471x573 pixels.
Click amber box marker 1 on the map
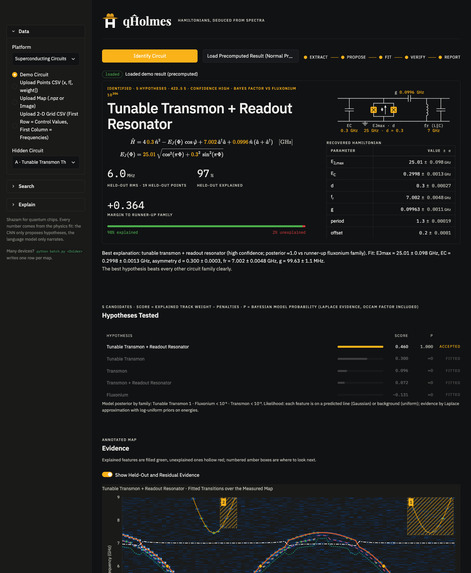[410, 502]
